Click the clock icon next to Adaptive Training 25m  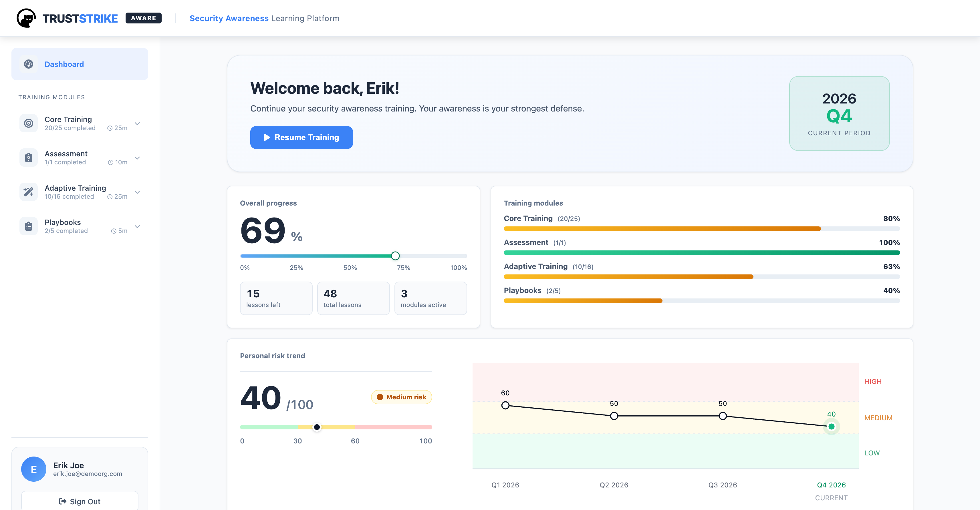pos(110,197)
